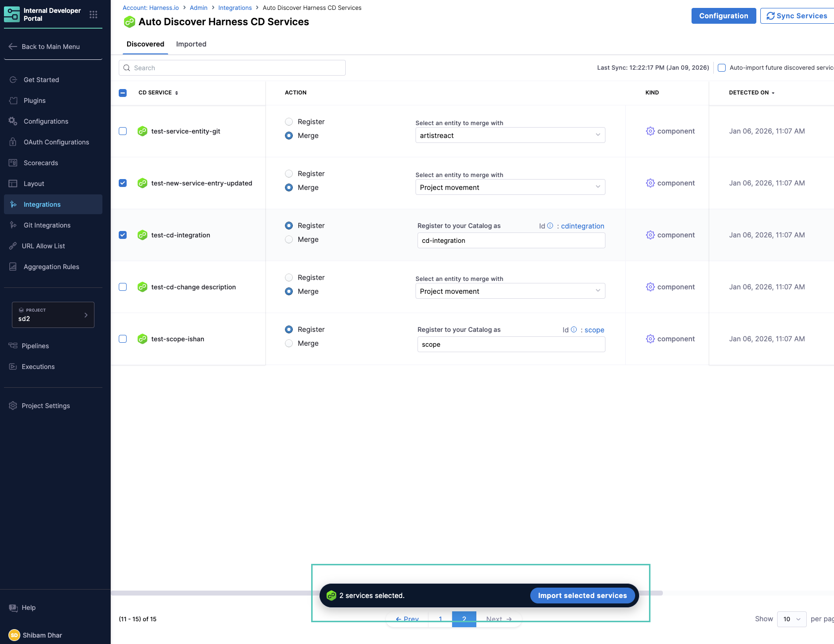Switch to the Imported tab
834x644 pixels.
click(191, 44)
